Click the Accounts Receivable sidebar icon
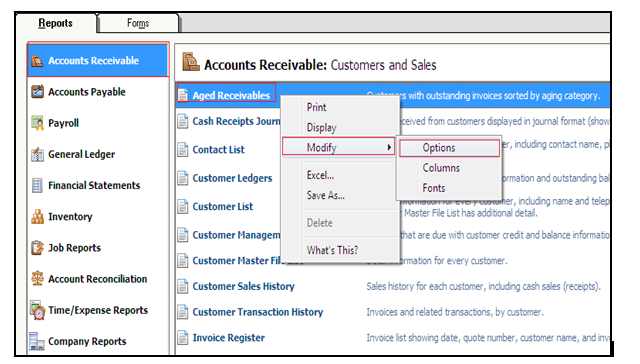The width and height of the screenshot is (640, 364). (x=37, y=61)
